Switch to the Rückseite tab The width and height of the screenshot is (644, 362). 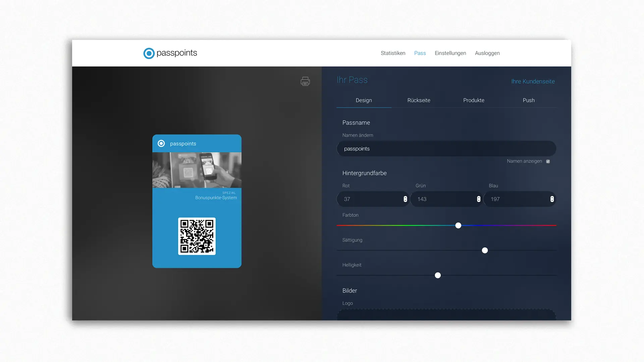pos(419,100)
